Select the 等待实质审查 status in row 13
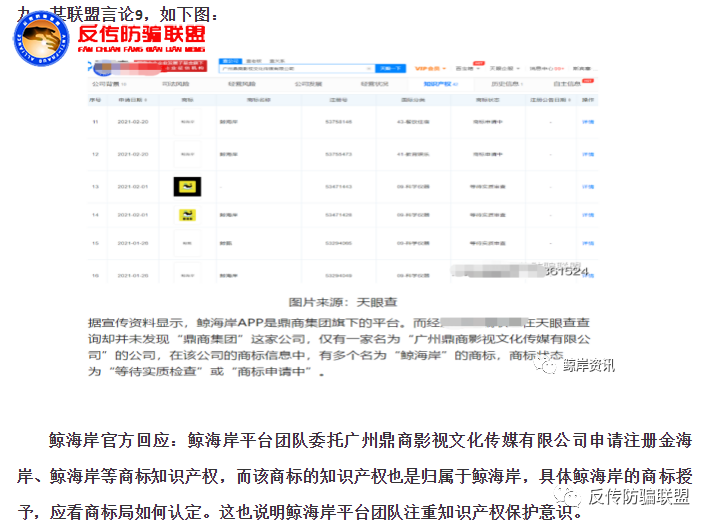The width and height of the screenshot is (712, 528). pyautogui.click(x=488, y=187)
